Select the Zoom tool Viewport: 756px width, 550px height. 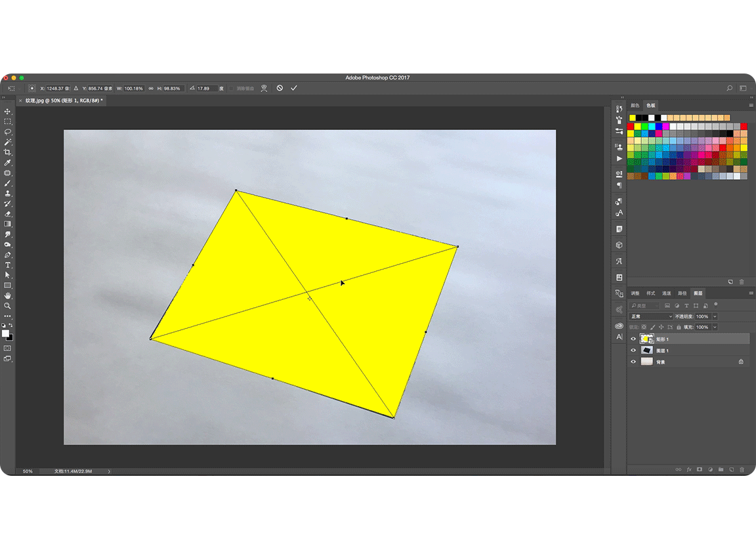click(x=8, y=306)
